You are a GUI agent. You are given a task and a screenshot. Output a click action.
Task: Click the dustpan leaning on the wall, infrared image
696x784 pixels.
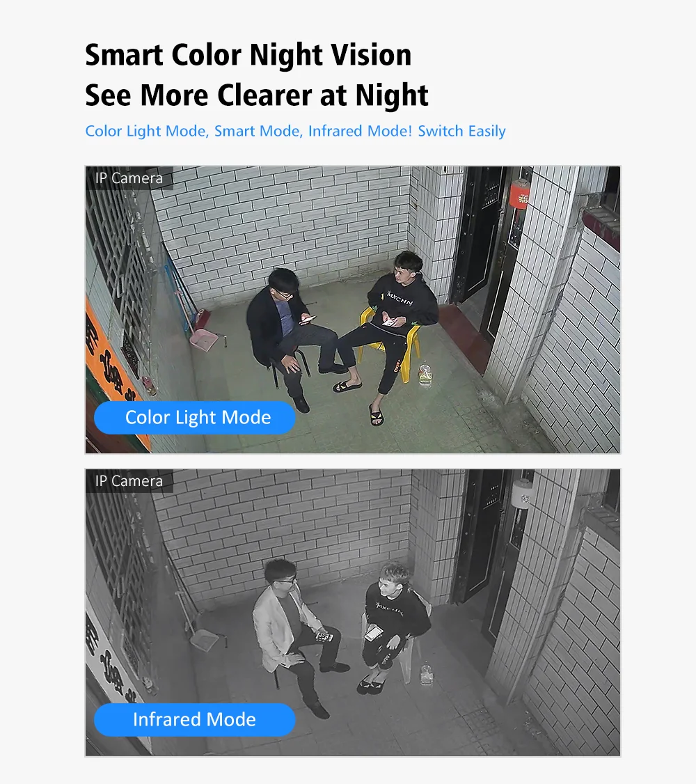205,641
